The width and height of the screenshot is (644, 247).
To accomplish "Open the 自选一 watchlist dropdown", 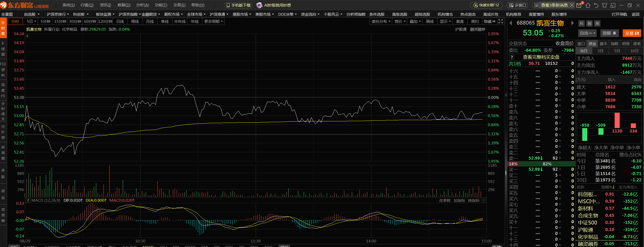I will 587,33.
